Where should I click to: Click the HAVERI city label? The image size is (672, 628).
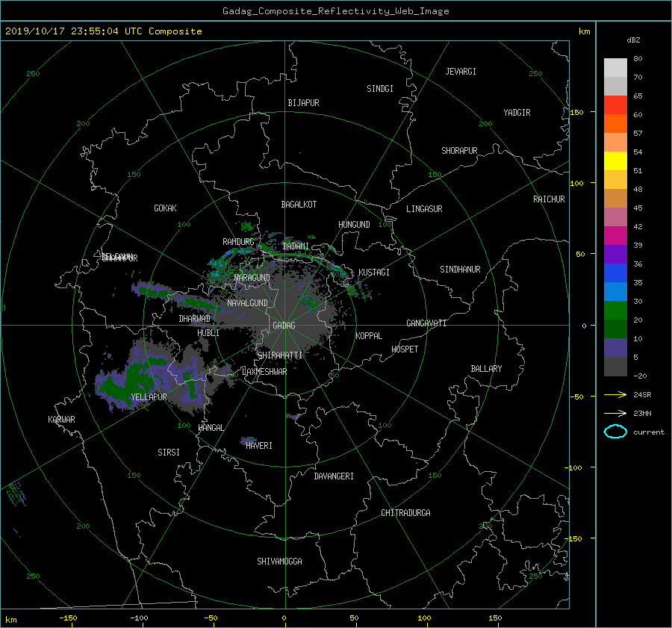[x=259, y=446]
